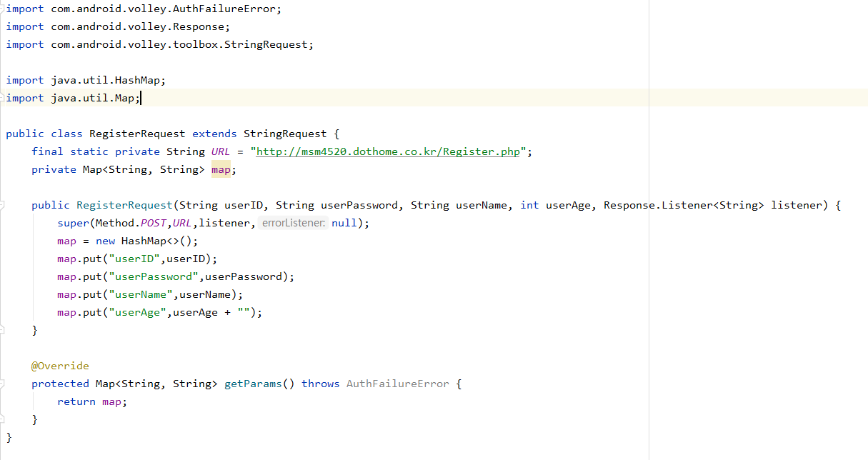Click HashMap in the java.util.HashMap import

click(x=137, y=80)
